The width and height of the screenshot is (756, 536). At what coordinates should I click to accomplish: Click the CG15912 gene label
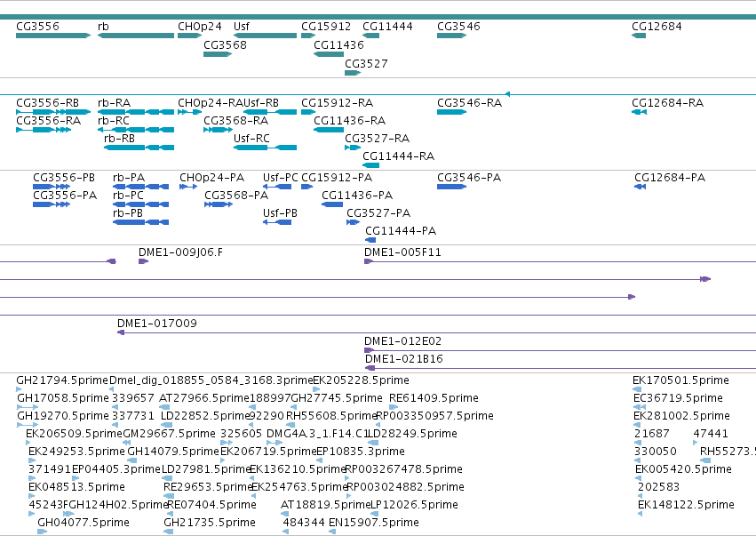(326, 27)
